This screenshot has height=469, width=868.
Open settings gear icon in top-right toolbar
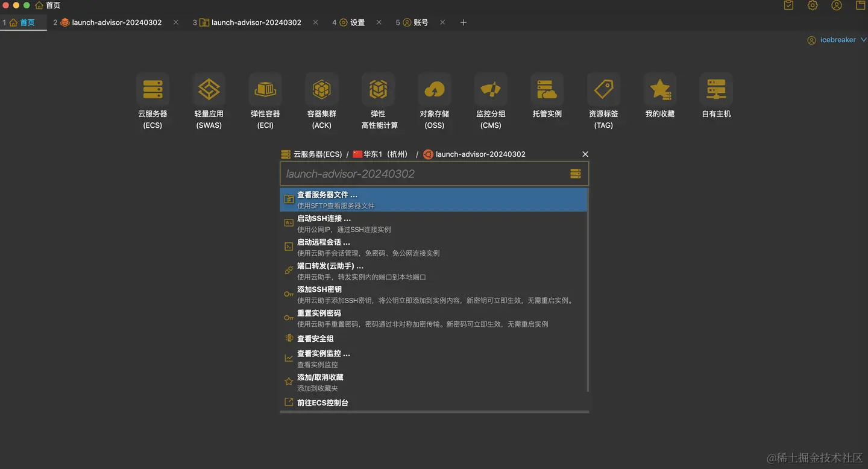[x=813, y=5]
